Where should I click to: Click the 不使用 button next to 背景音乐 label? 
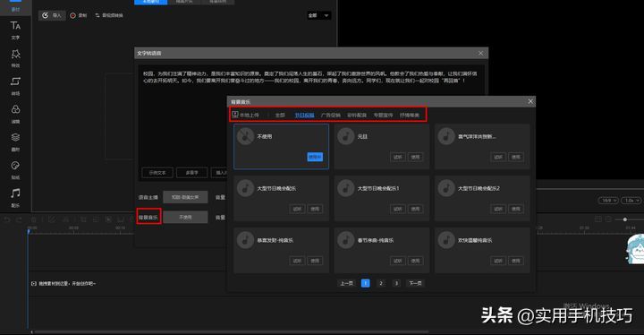[185, 217]
